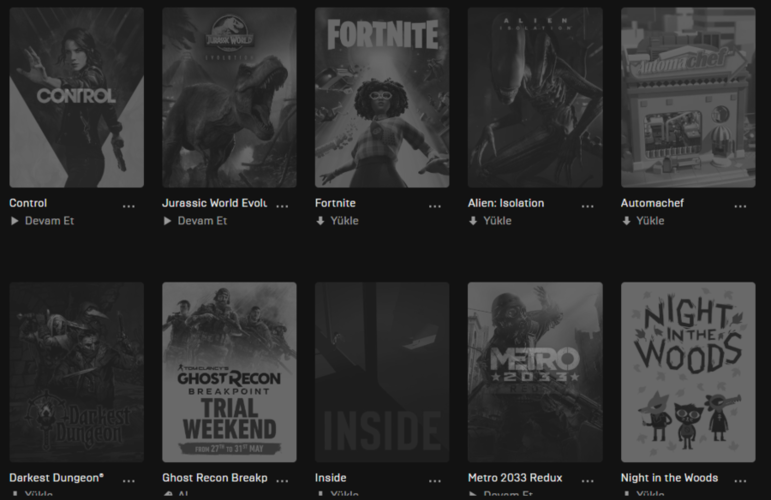Screen dimensions: 771x500
Task: Open the Control game cover thumbnail
Action: pyautogui.click(x=77, y=97)
